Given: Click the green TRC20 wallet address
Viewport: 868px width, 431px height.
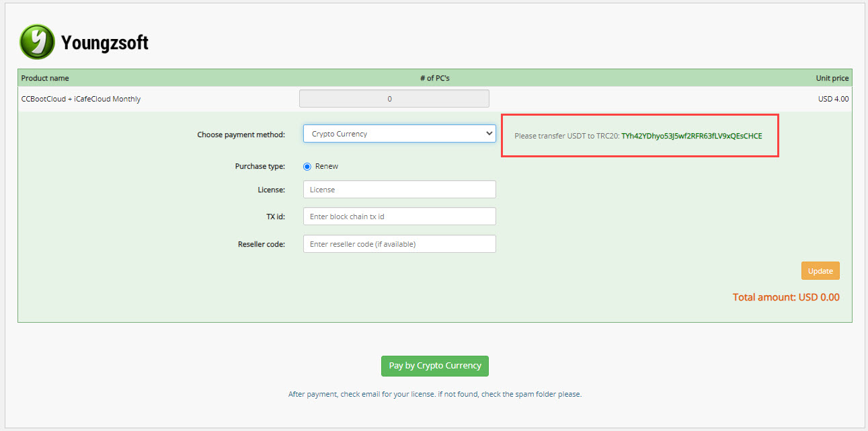Looking at the screenshot, I should (691, 136).
